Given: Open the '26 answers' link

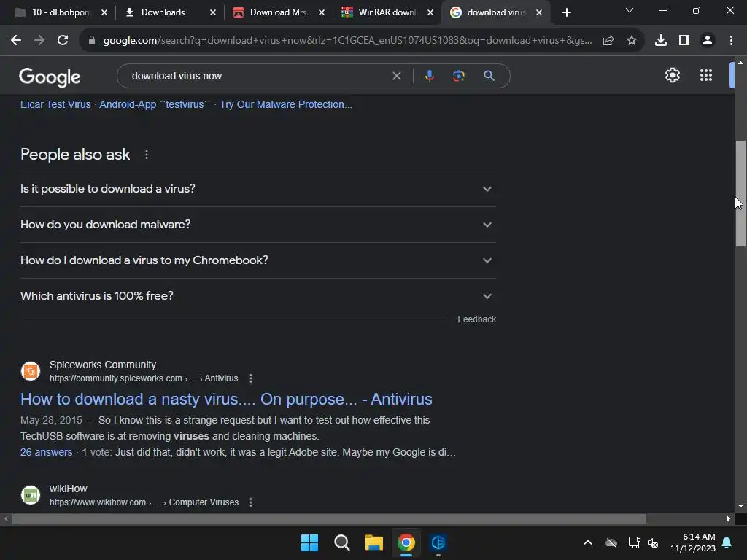Looking at the screenshot, I should click(46, 452).
